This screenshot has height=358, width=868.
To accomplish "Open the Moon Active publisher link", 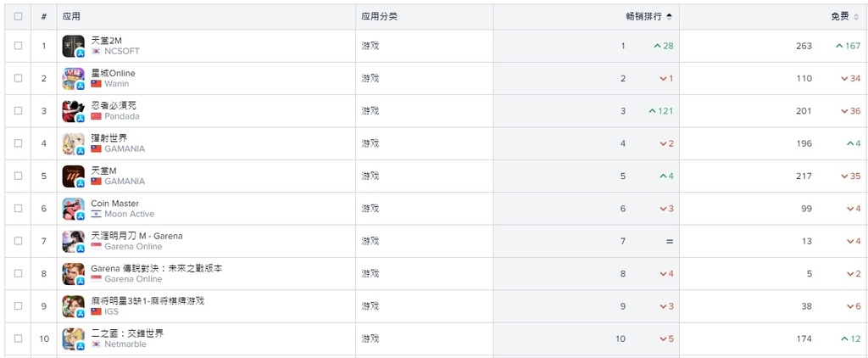I will click(130, 214).
